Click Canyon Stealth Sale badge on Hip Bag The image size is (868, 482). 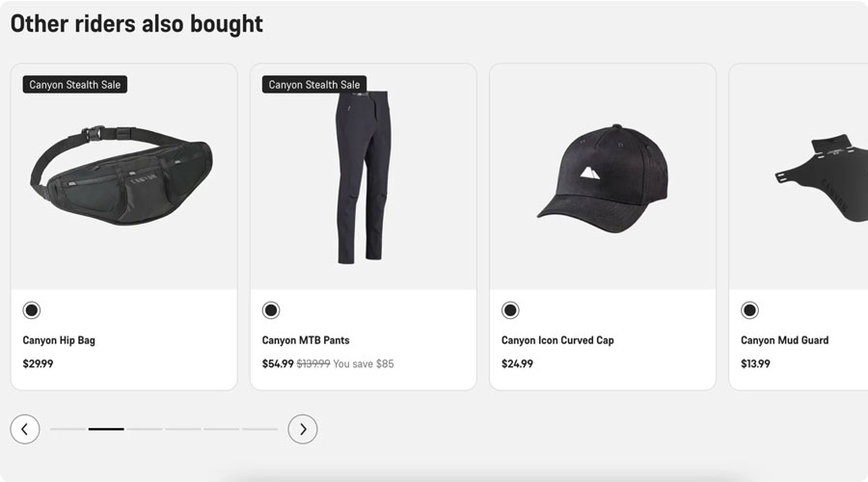tap(75, 85)
